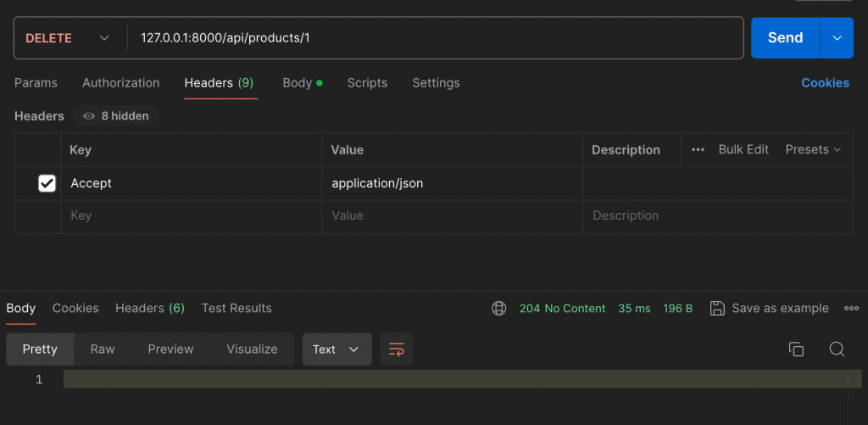
Task: Open three-dot menu in headers table
Action: 698,149
